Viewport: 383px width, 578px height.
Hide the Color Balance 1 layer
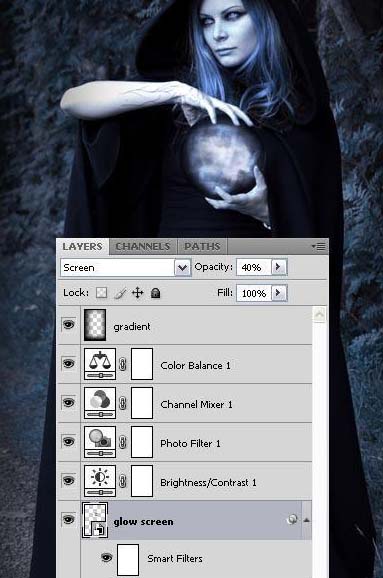pos(69,364)
